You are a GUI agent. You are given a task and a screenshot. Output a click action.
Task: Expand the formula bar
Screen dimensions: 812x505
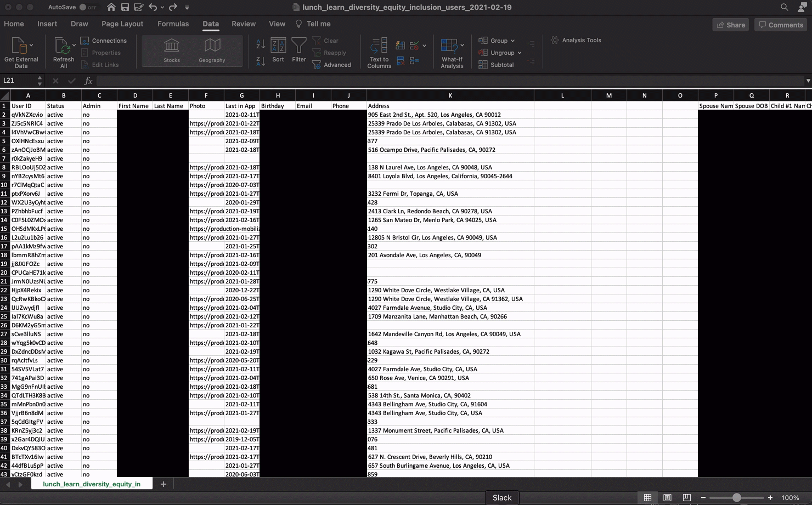(x=808, y=81)
